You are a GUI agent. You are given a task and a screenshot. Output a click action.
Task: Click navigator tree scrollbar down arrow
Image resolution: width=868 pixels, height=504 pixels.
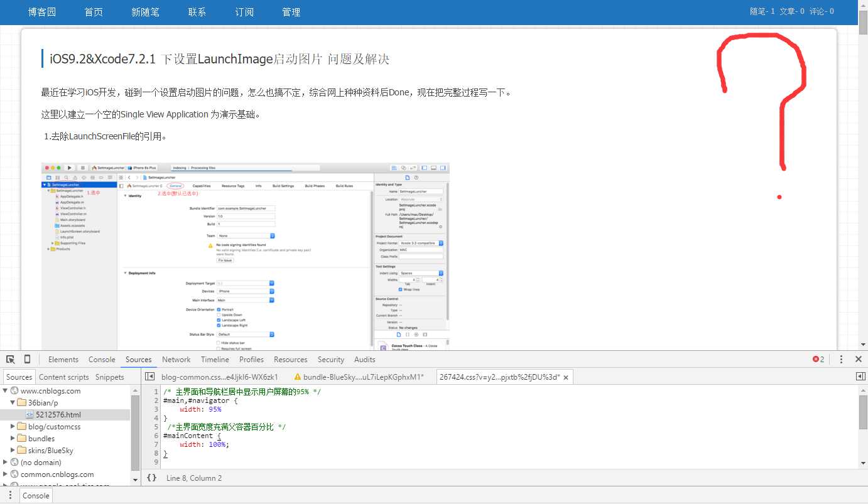pos(135,480)
